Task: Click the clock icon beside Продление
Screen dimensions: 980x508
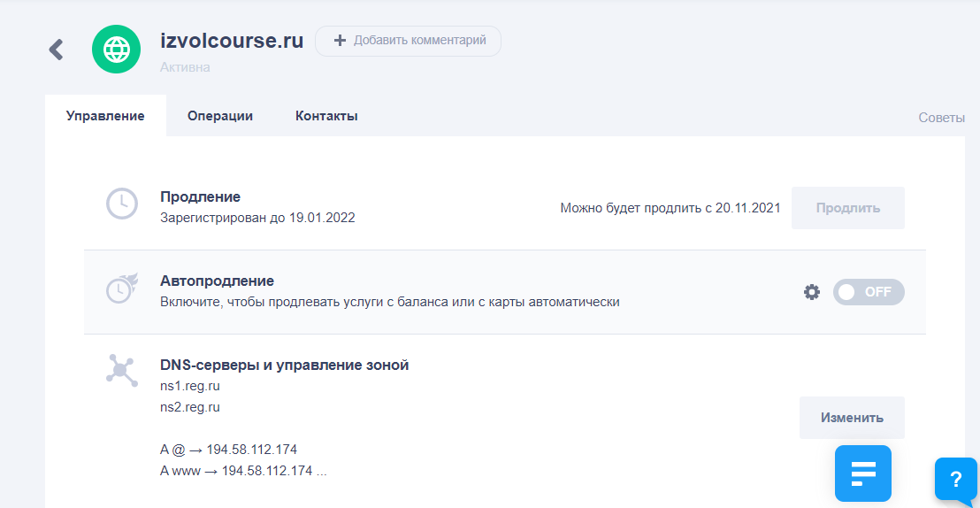Action: click(x=121, y=203)
